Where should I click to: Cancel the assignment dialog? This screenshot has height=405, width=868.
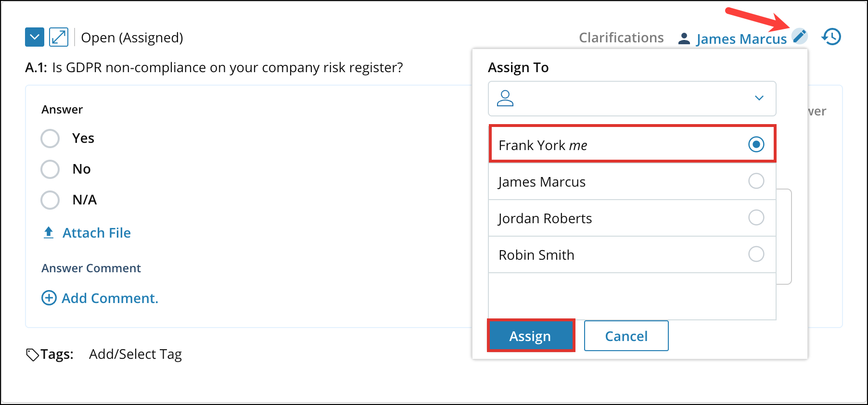point(626,336)
